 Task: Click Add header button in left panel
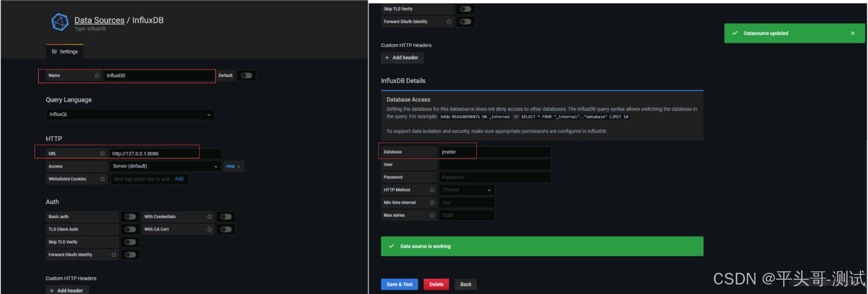[67, 290]
